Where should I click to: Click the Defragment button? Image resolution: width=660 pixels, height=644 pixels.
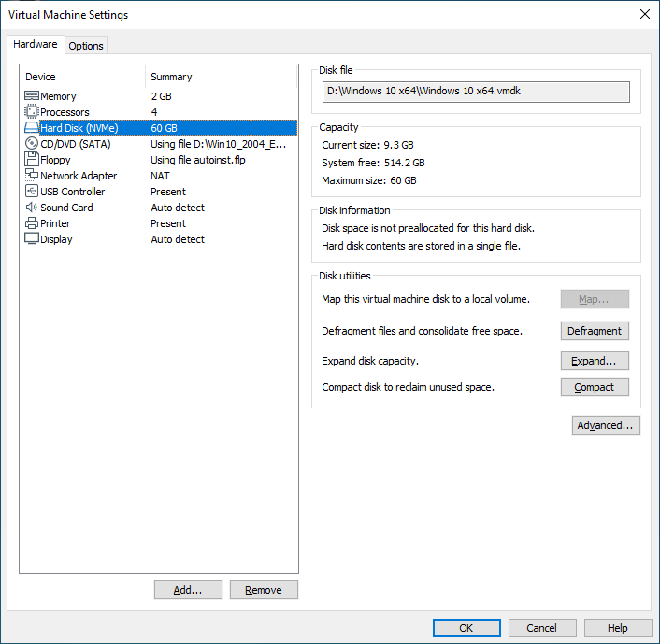[x=595, y=331]
